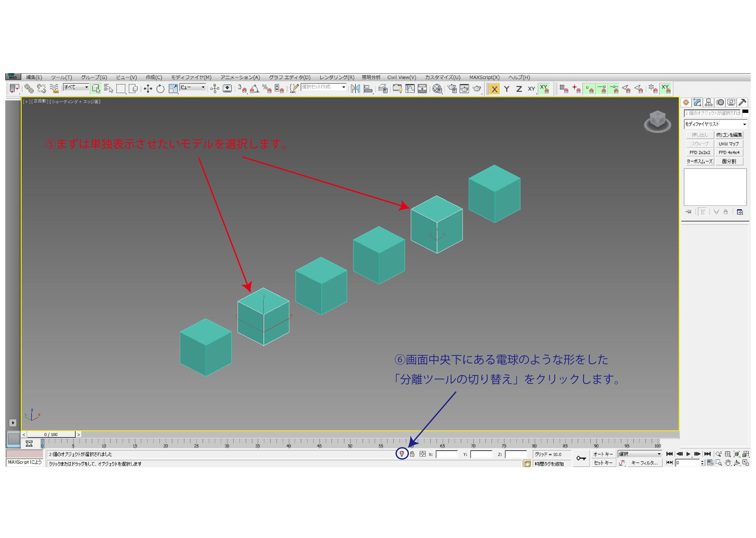Click the オート キー button

(x=603, y=454)
